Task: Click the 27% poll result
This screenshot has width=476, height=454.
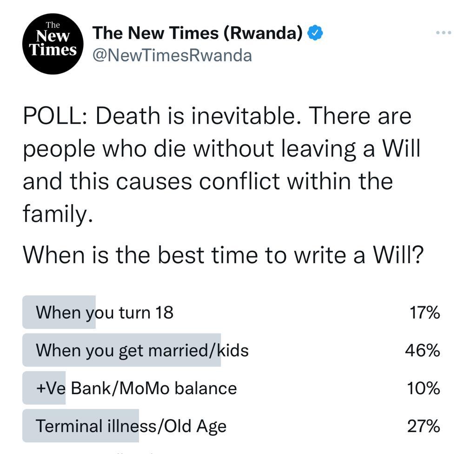Action: click(x=423, y=426)
